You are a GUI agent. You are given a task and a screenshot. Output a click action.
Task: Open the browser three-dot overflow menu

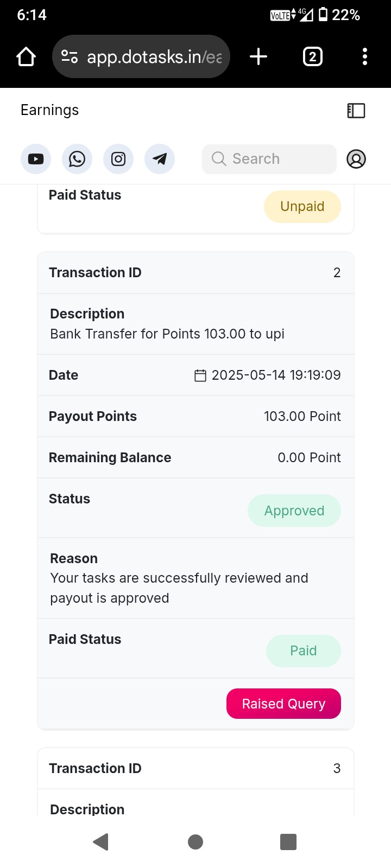pyautogui.click(x=365, y=56)
